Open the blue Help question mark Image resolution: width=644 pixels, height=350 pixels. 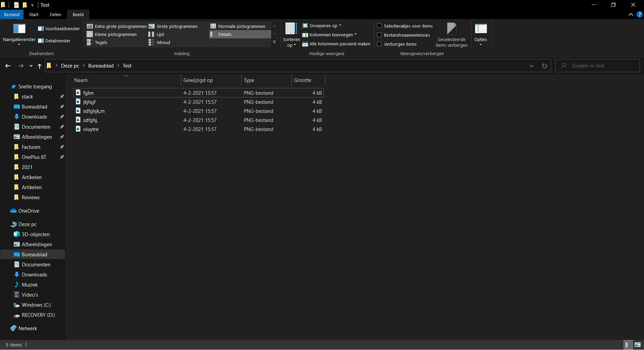tap(639, 14)
